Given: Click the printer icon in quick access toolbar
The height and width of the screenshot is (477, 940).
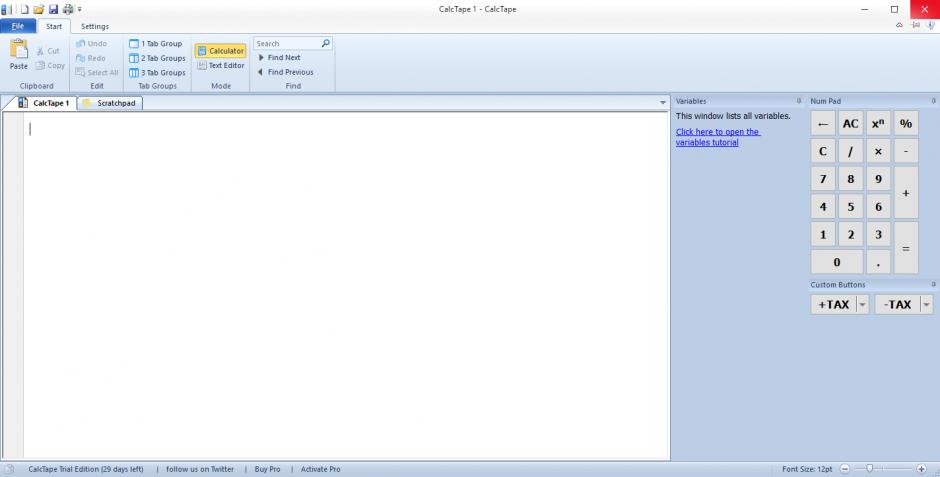Looking at the screenshot, I should (x=68, y=9).
